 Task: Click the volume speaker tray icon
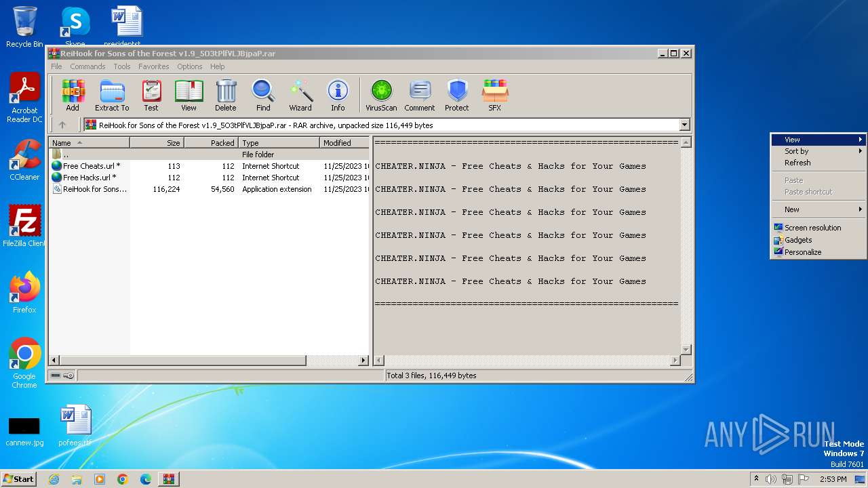coord(771,479)
